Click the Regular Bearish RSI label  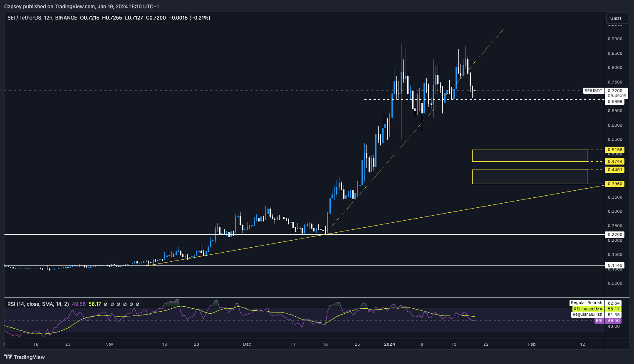coord(586,303)
